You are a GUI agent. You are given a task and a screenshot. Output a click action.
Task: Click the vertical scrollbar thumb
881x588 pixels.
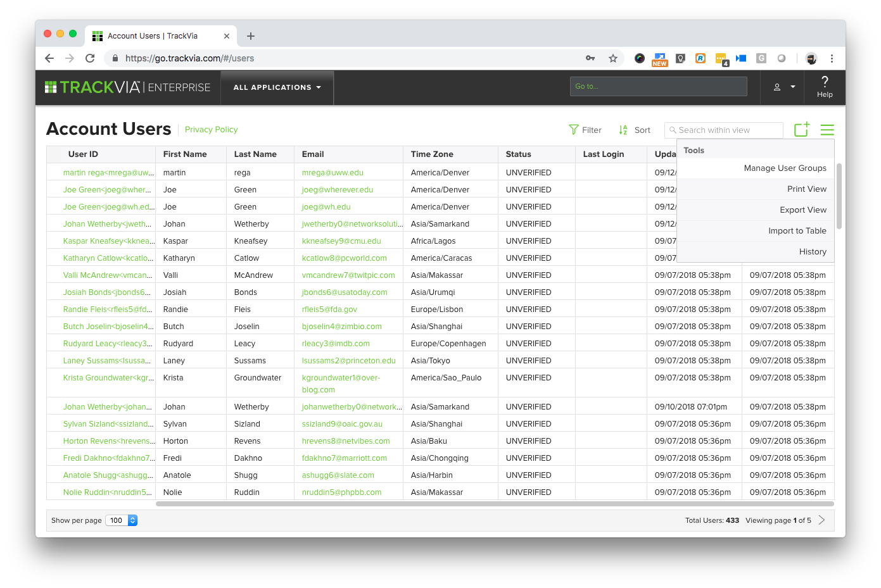[x=839, y=196]
